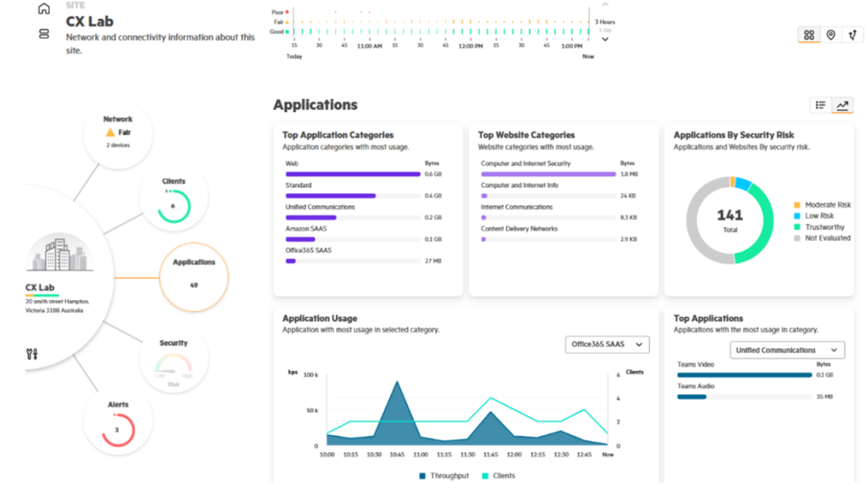The height and width of the screenshot is (494, 868).
Task: Click the Standard usage bar
Action: coord(331,196)
